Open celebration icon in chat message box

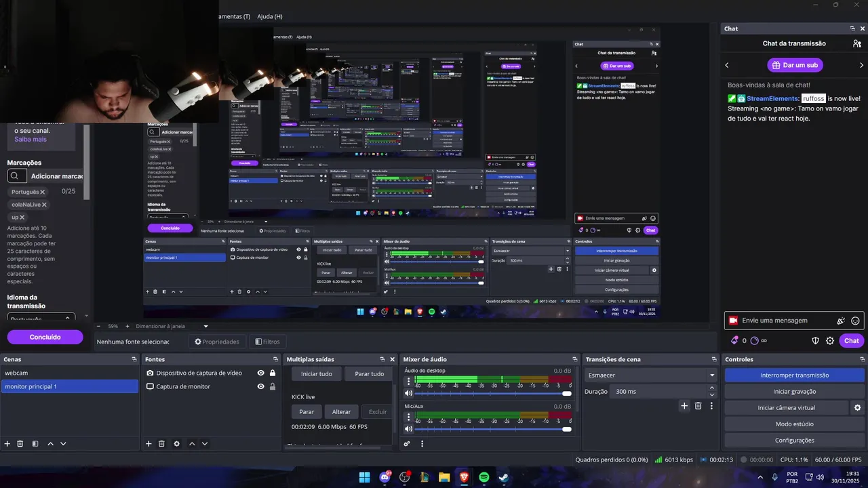click(841, 321)
